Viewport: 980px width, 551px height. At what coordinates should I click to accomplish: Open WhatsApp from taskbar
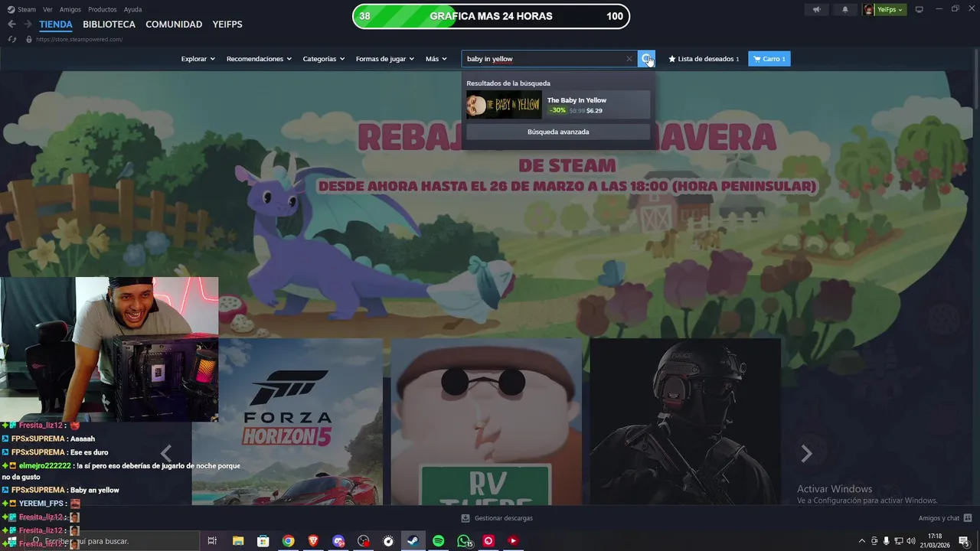[464, 541]
